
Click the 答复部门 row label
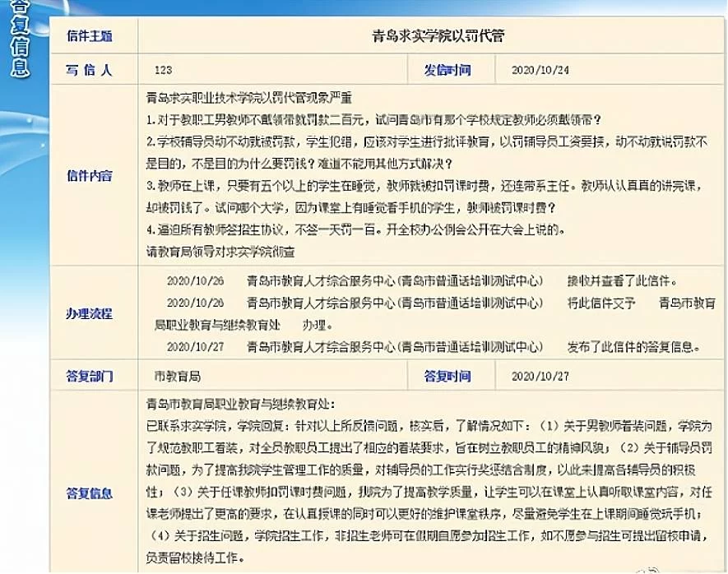click(89, 377)
